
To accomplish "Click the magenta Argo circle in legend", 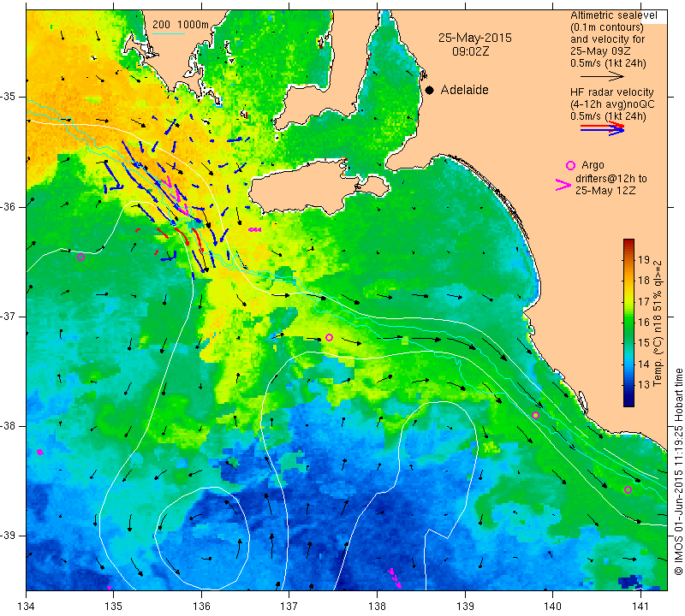I will 570,165.
